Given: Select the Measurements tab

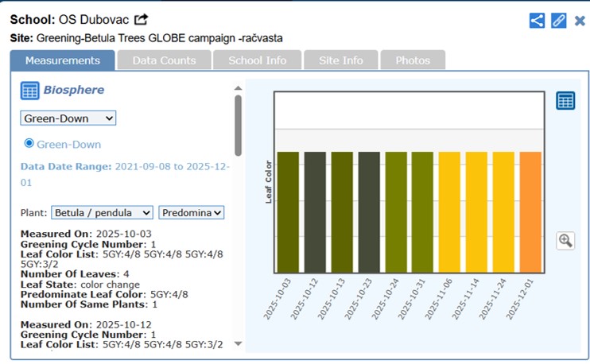Looking at the screenshot, I should coord(62,60).
